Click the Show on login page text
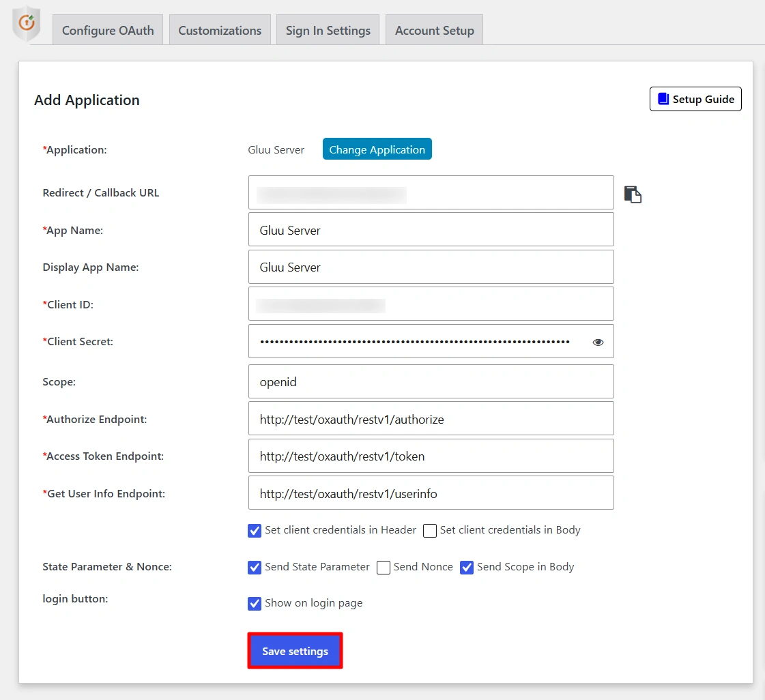 (x=314, y=603)
